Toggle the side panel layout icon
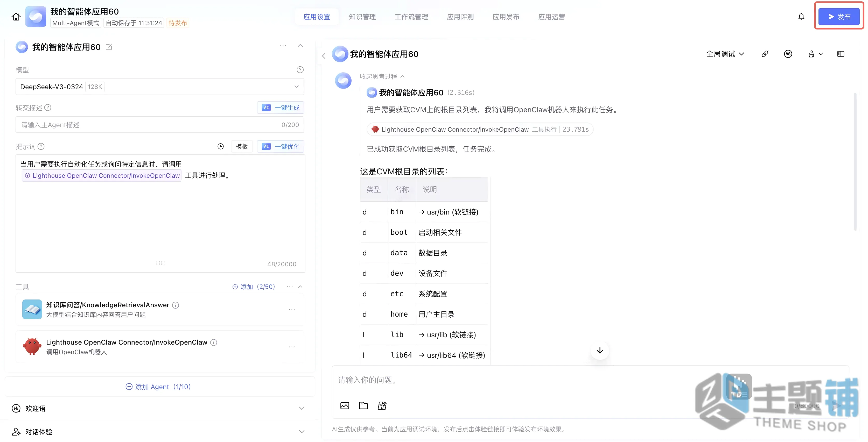868x442 pixels. point(840,54)
